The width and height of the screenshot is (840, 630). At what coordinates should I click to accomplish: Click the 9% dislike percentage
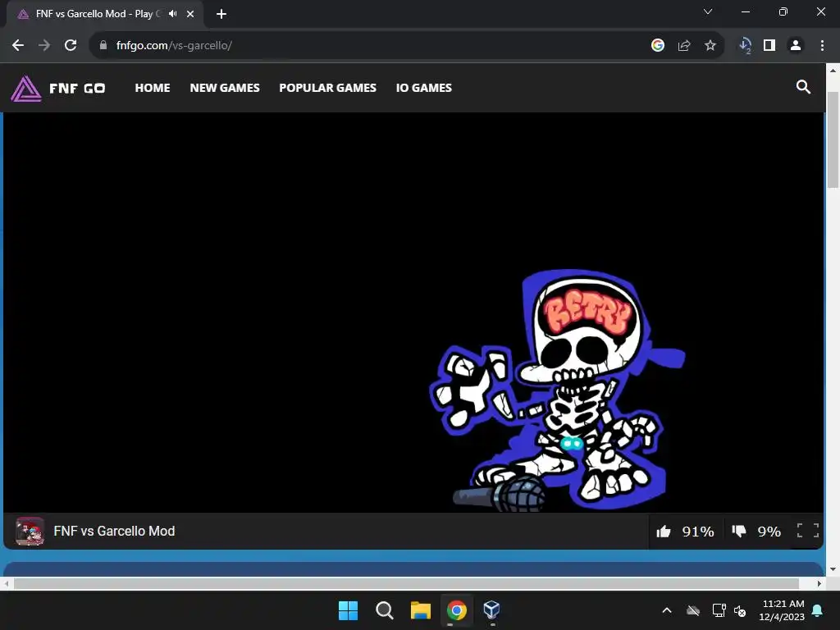pyautogui.click(x=769, y=532)
